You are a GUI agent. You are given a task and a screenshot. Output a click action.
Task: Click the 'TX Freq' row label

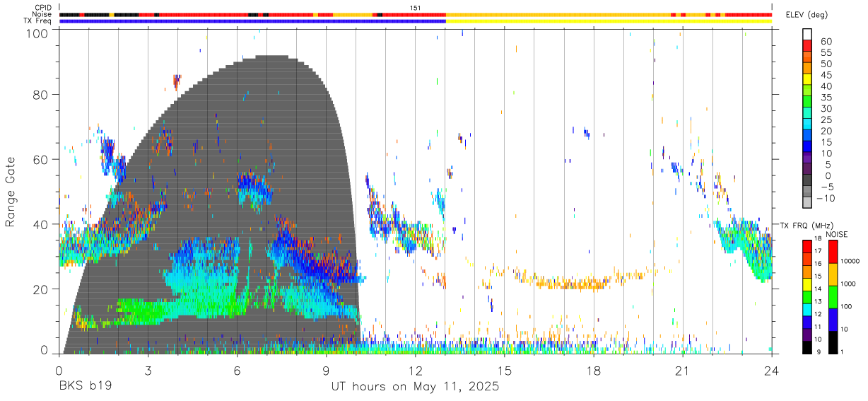(x=39, y=21)
